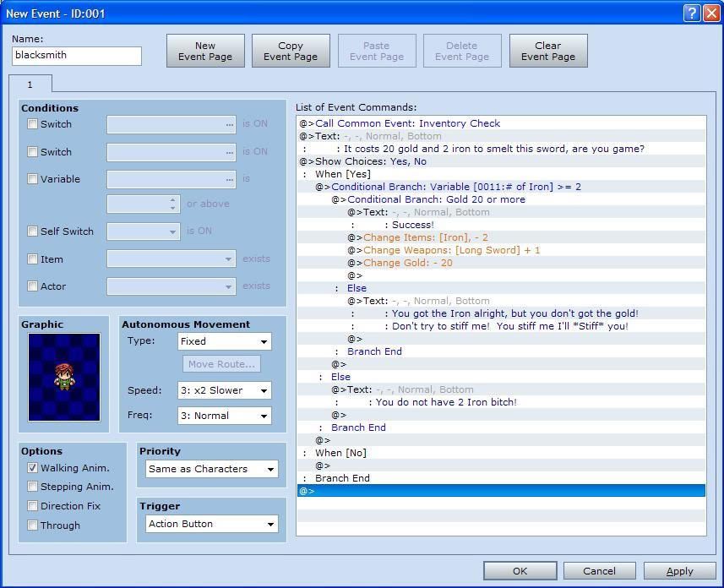Click the Variable selector field
Image resolution: width=724 pixels, height=588 pixels.
171,179
